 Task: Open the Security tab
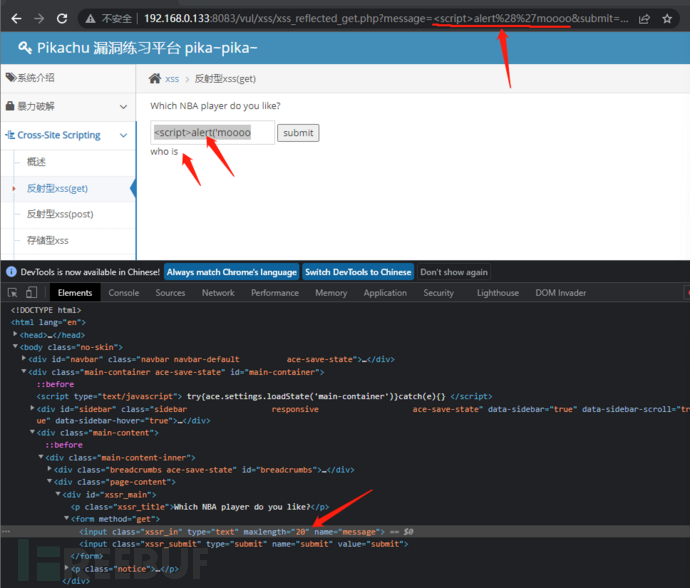pyautogui.click(x=438, y=293)
